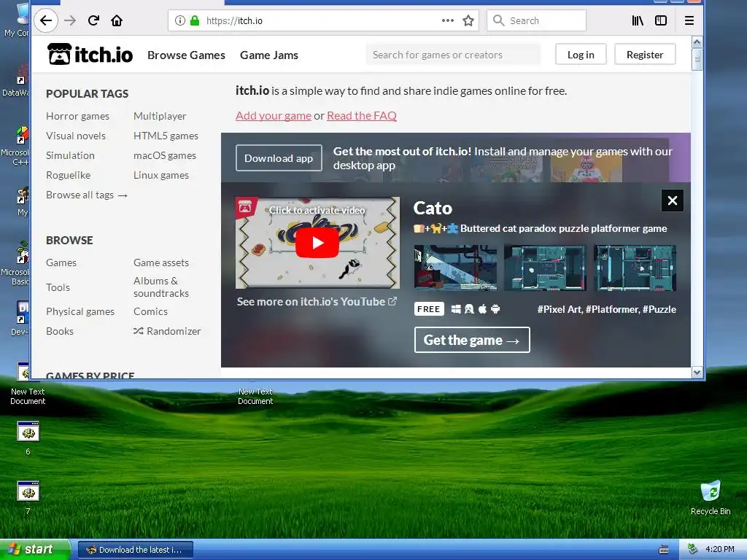747x560 pixels.
Task: Show sidebars icon in toolbar
Action: (661, 20)
